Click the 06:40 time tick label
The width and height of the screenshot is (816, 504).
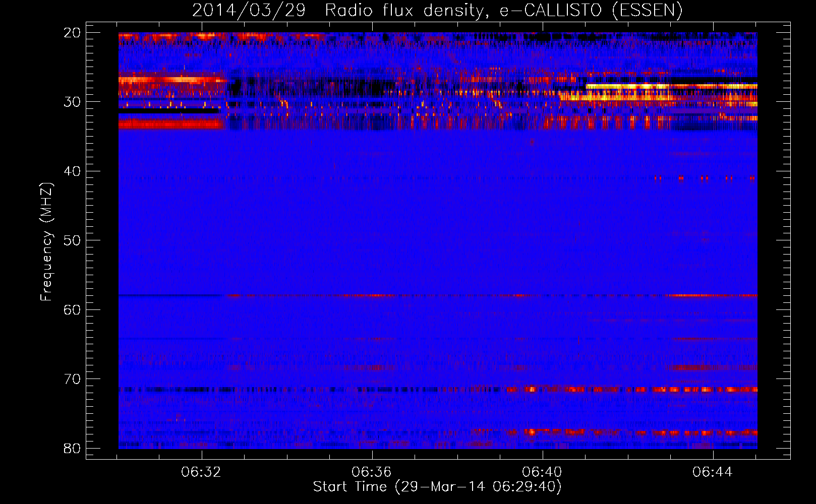[542, 472]
